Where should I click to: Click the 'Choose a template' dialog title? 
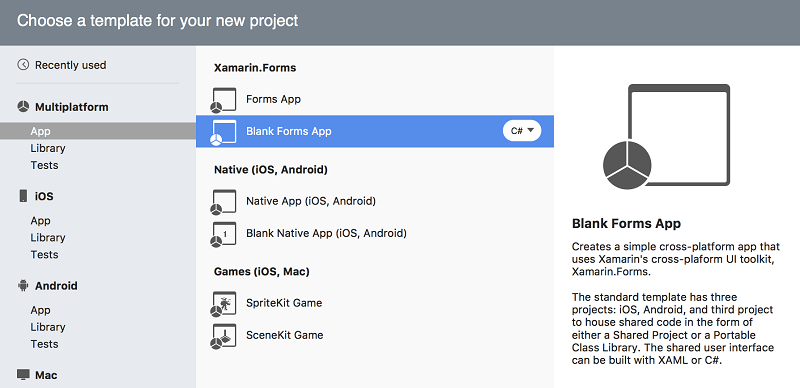[x=157, y=21]
